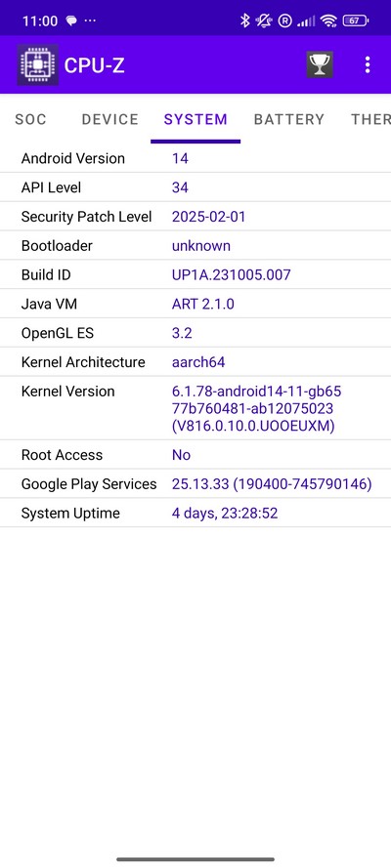Tap the muted bell status icon
This screenshot has width=391, height=868.
264,21
